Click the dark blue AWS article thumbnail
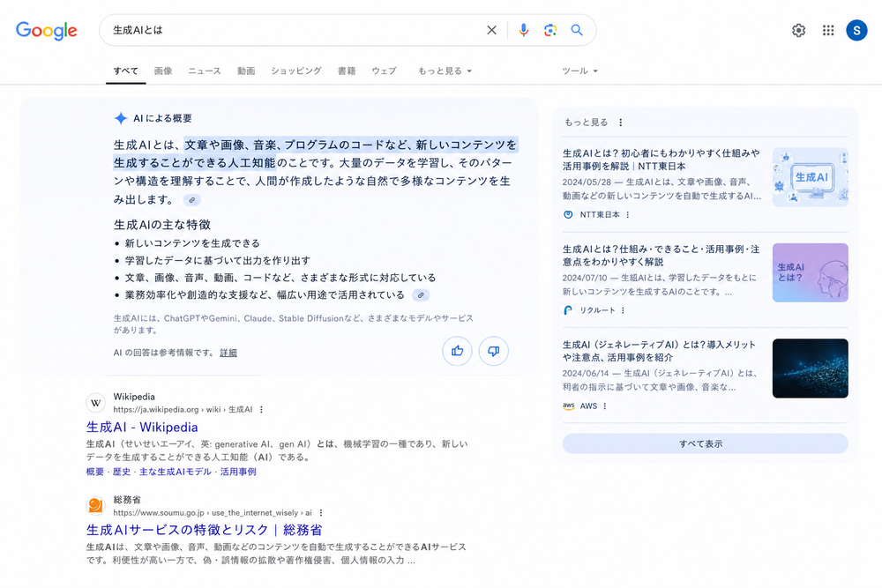 click(810, 368)
